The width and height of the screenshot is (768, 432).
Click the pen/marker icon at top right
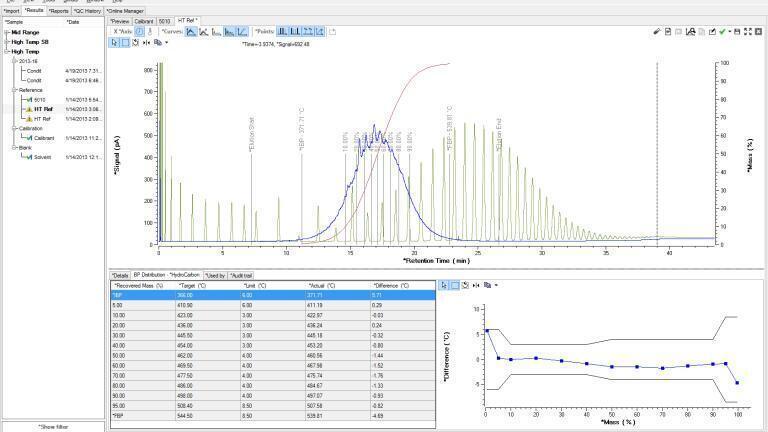pyautogui.click(x=657, y=31)
